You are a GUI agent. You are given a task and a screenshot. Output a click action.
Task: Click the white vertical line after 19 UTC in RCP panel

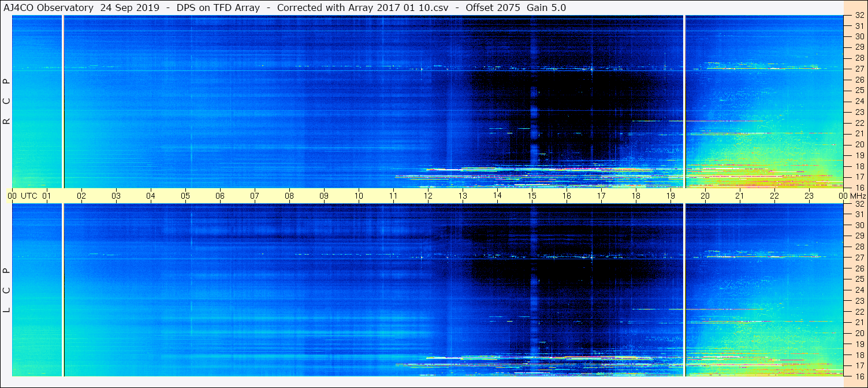(684, 102)
